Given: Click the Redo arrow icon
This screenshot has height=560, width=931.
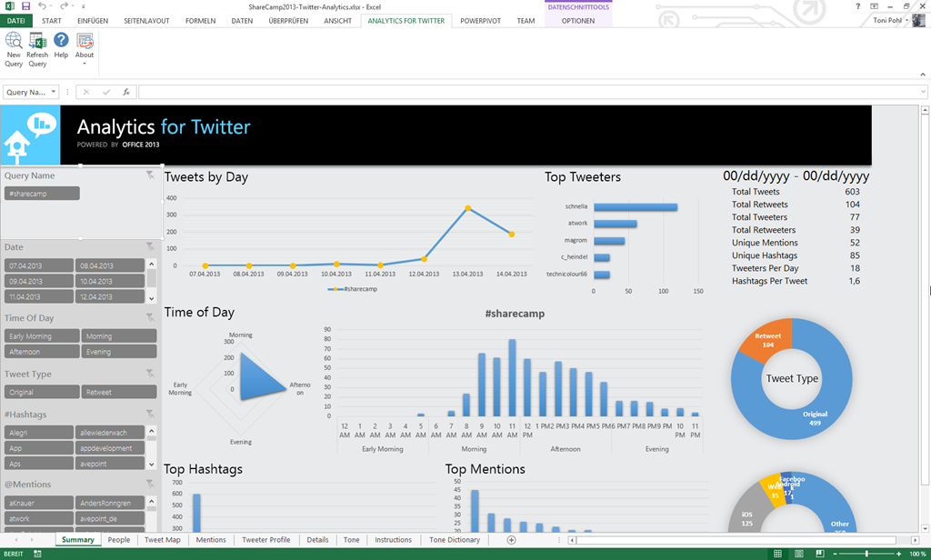Looking at the screenshot, I should [64, 6].
